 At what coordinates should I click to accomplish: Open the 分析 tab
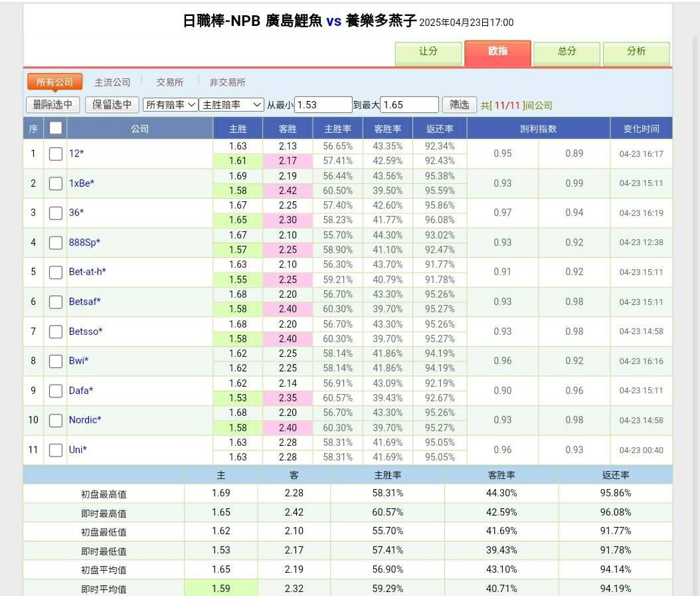click(x=636, y=52)
